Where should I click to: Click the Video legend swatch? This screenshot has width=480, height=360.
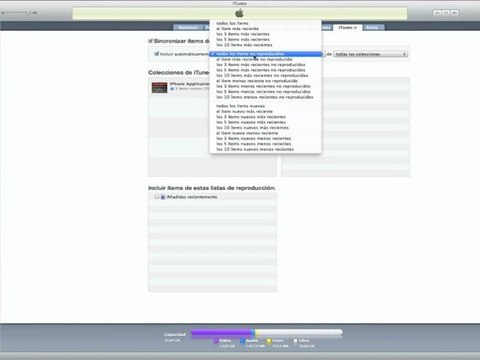pyautogui.click(x=216, y=341)
